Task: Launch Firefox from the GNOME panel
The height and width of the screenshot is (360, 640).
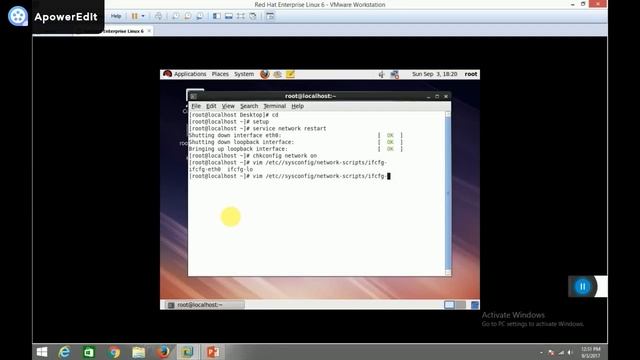Action: coord(264,74)
